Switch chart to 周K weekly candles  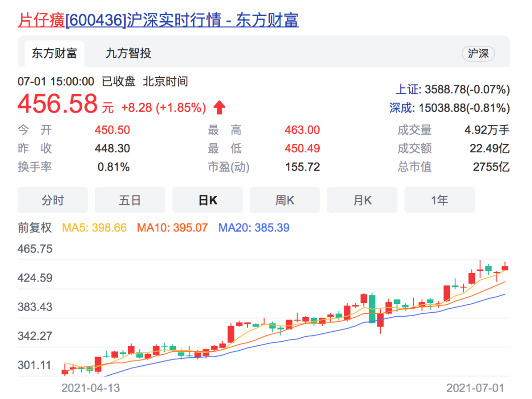point(285,200)
